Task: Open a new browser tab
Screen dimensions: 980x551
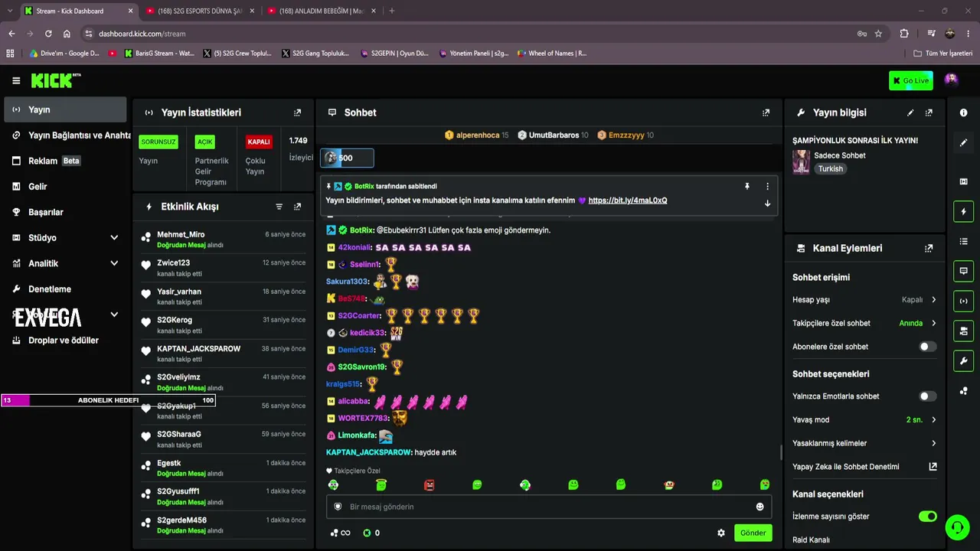Action: [391, 11]
